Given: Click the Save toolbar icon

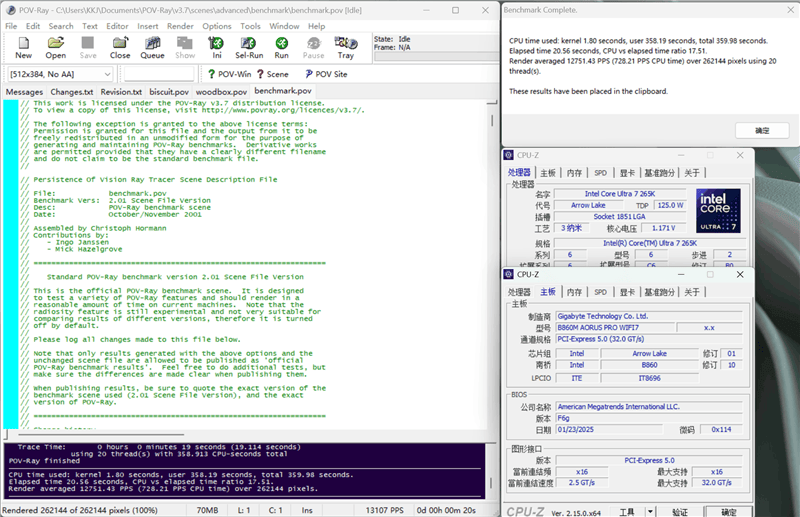Looking at the screenshot, I should (x=88, y=48).
